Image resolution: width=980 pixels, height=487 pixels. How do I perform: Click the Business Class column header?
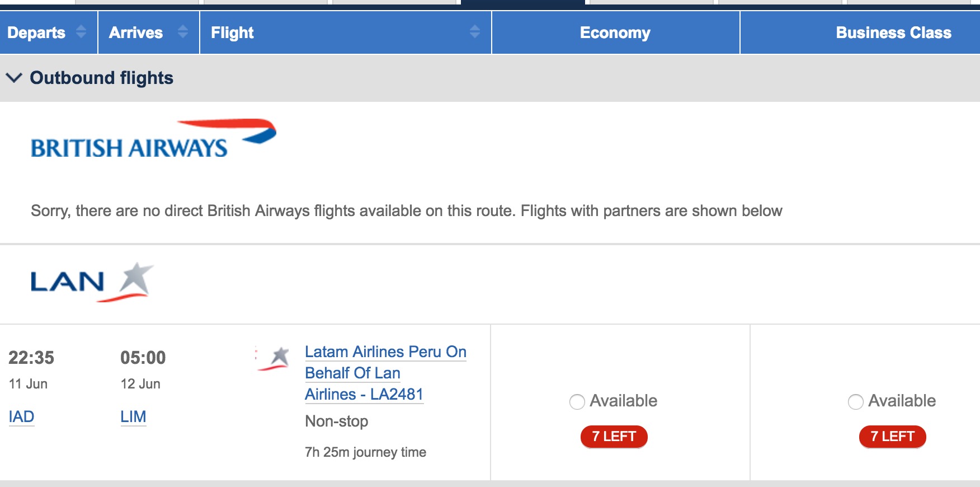click(893, 32)
